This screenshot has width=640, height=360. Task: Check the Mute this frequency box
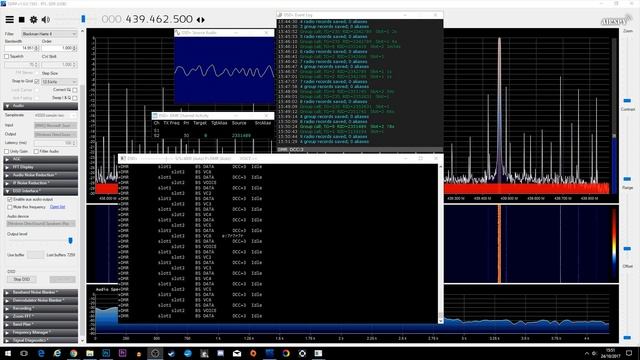(10, 207)
